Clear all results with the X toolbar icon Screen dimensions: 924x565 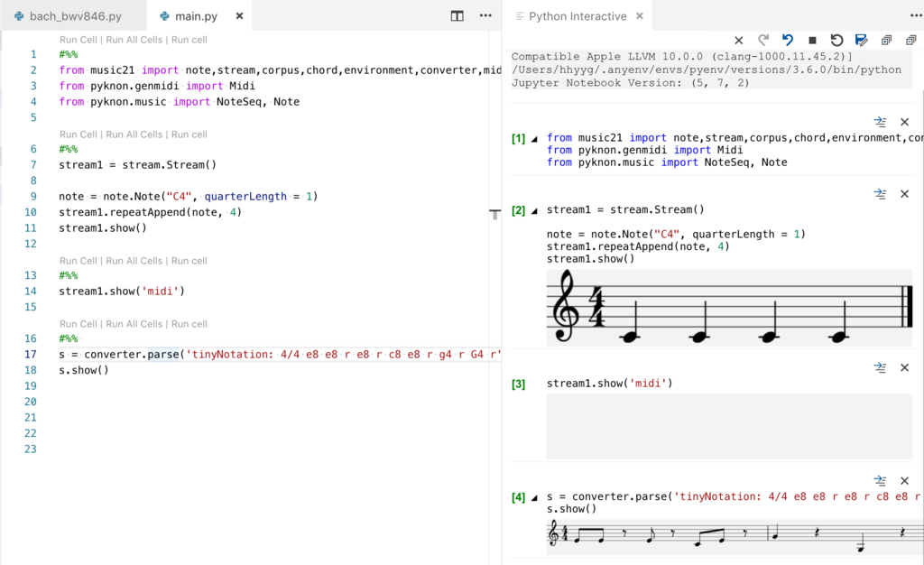pos(738,41)
